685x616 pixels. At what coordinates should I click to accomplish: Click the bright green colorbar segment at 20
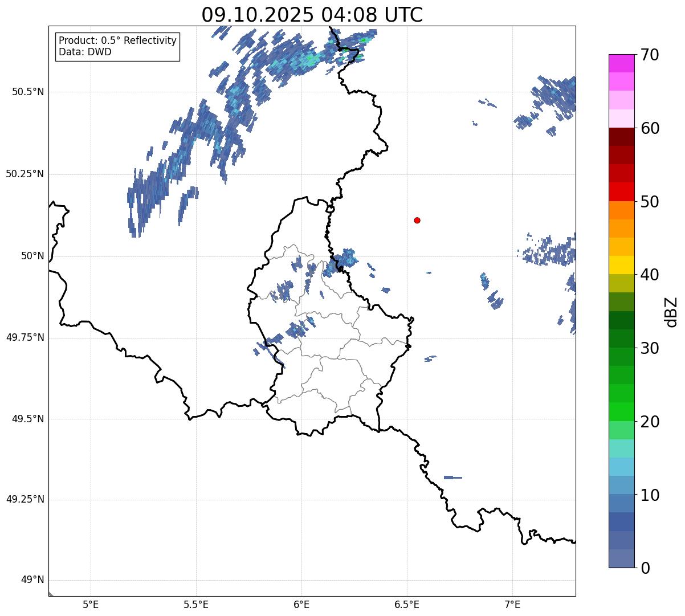click(x=622, y=412)
